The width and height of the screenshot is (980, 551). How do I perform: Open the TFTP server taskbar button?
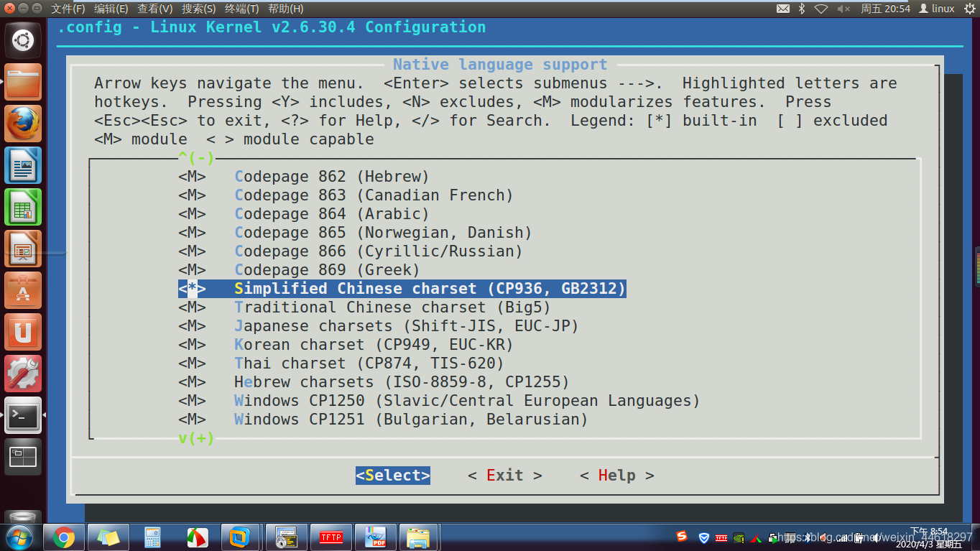coord(330,537)
